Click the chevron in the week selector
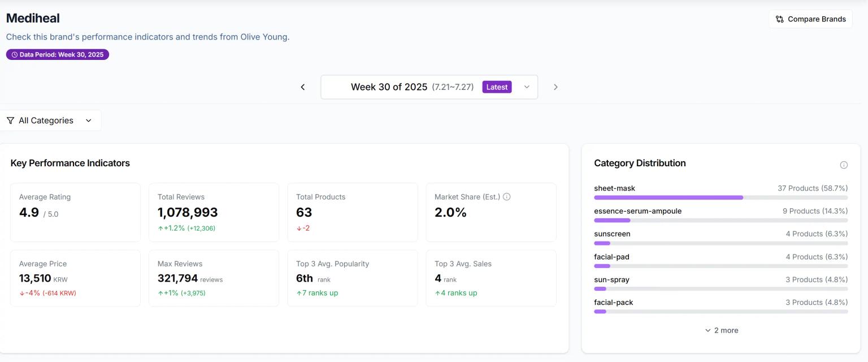The height and width of the screenshot is (362, 868). coord(527,87)
